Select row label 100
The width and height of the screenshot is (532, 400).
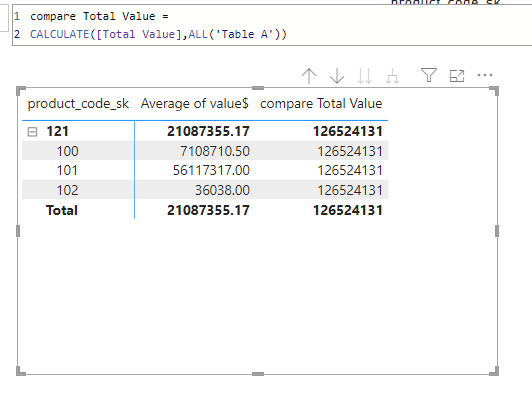pyautogui.click(x=67, y=151)
